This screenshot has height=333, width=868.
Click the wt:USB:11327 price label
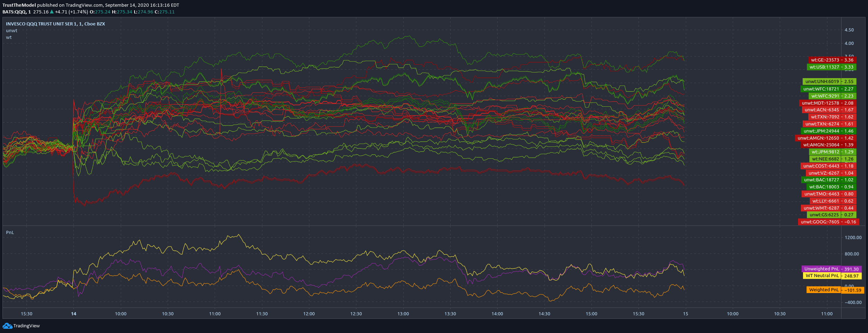pyautogui.click(x=832, y=67)
